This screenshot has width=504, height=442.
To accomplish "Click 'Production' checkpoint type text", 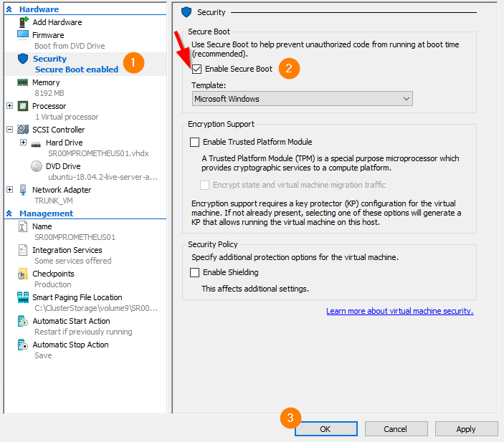I will (x=53, y=284).
